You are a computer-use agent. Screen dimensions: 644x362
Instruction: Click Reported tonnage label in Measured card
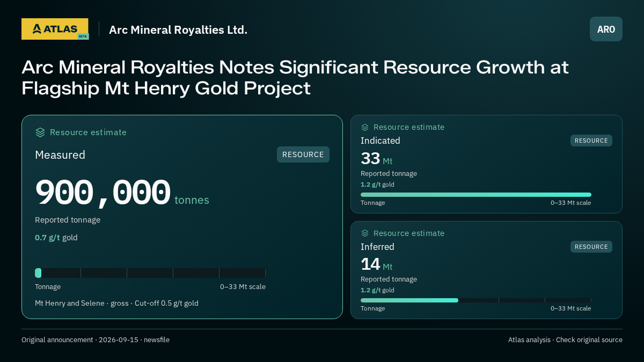(x=68, y=220)
